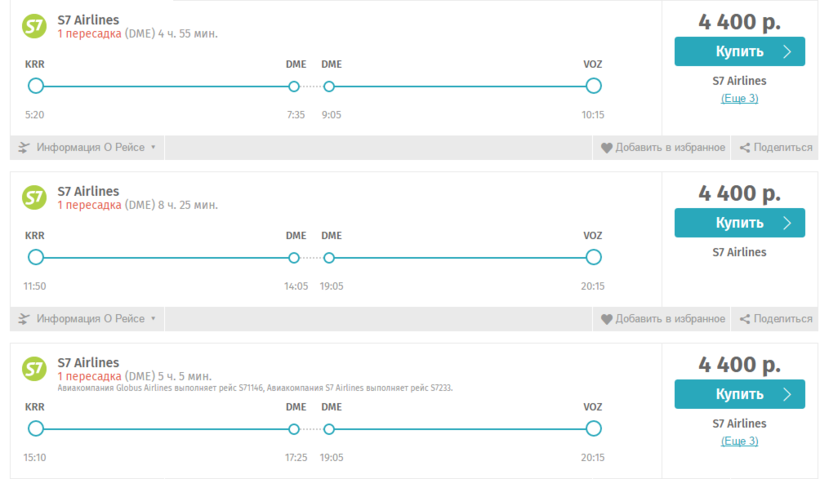Image resolution: width=820 pixels, height=479 pixels.
Task: Click KRR departure point on first route
Action: (36, 86)
